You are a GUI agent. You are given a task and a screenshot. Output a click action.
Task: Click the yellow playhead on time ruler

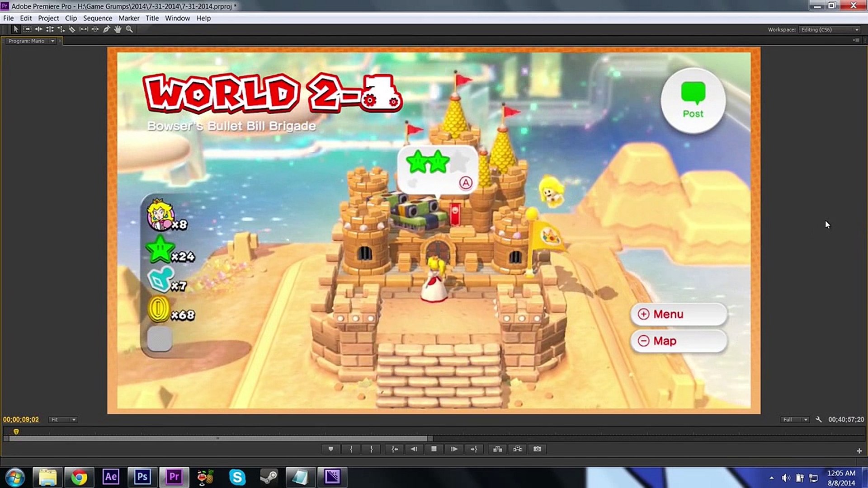pos(16,432)
